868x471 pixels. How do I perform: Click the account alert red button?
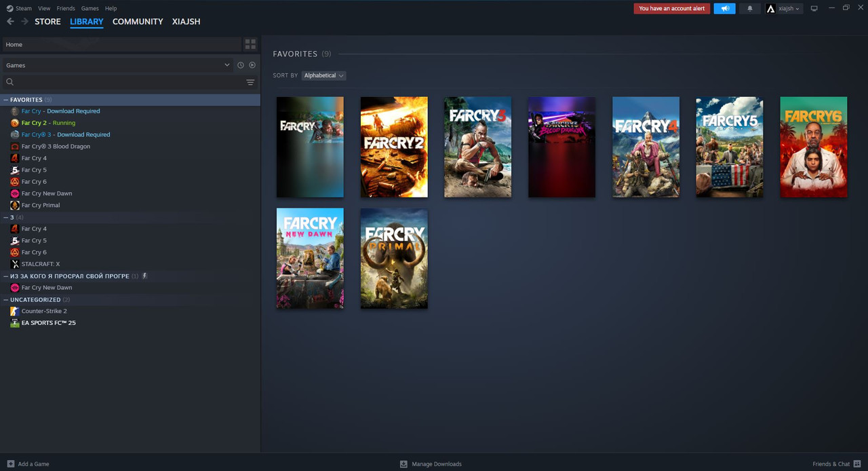pyautogui.click(x=671, y=8)
